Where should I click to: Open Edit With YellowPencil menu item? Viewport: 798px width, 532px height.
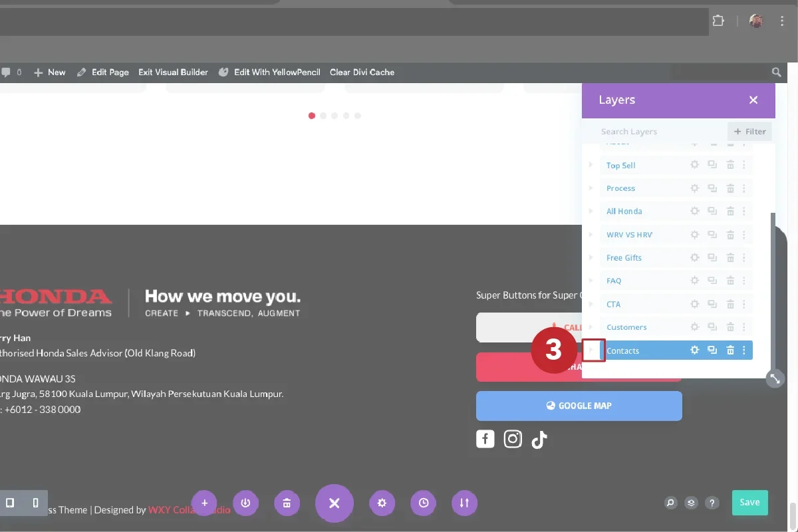pos(269,72)
